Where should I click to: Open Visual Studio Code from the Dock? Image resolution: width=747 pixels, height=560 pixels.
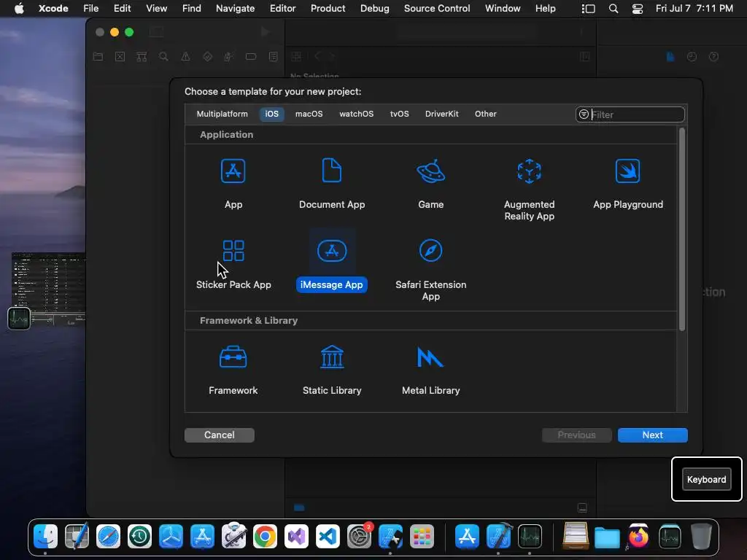[x=328, y=536]
